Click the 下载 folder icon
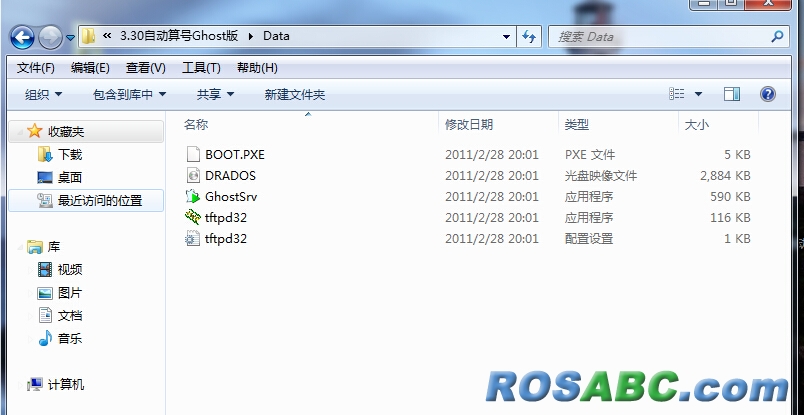 (45, 154)
